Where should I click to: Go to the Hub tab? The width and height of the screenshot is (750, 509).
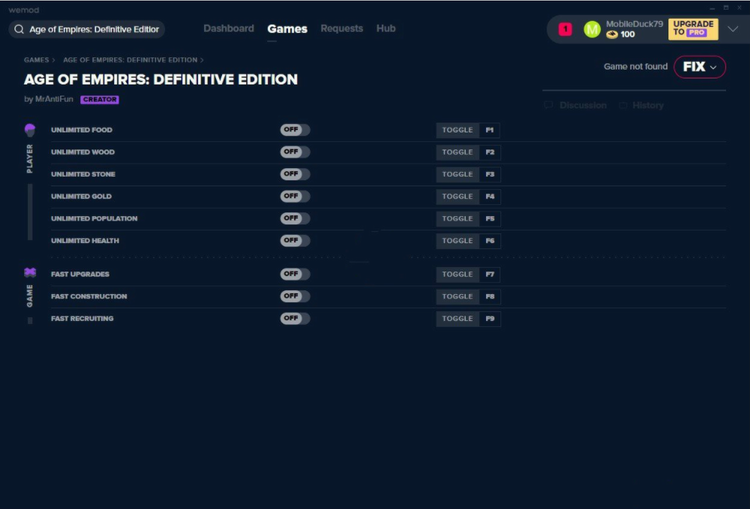pos(386,29)
